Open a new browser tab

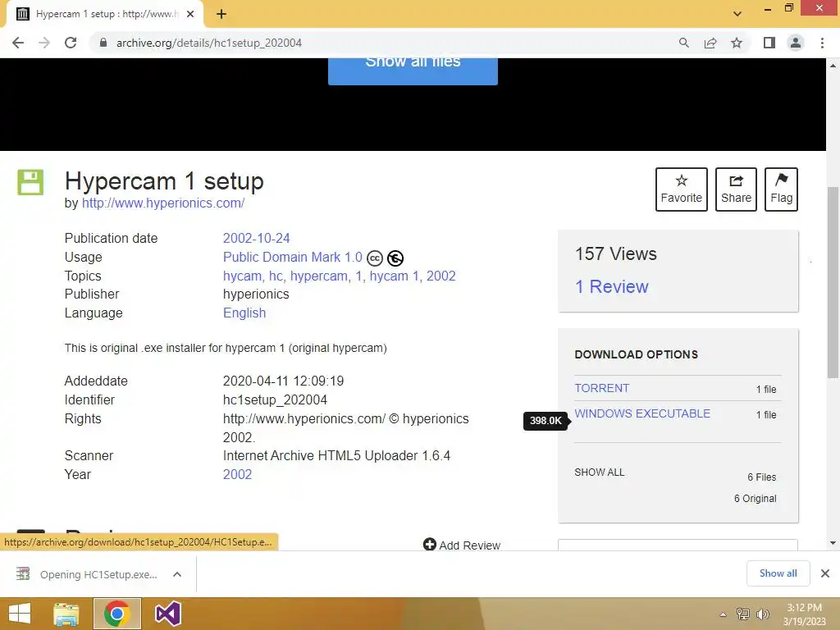tap(221, 14)
